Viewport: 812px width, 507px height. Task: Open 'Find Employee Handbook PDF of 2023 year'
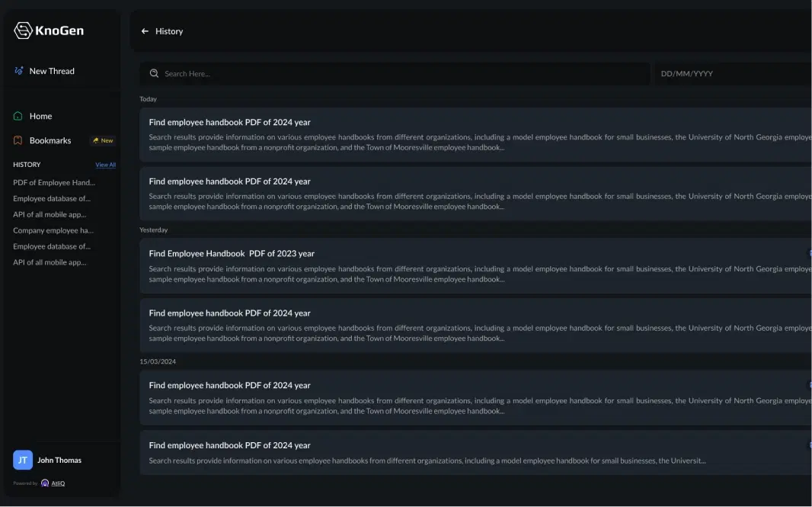232,253
